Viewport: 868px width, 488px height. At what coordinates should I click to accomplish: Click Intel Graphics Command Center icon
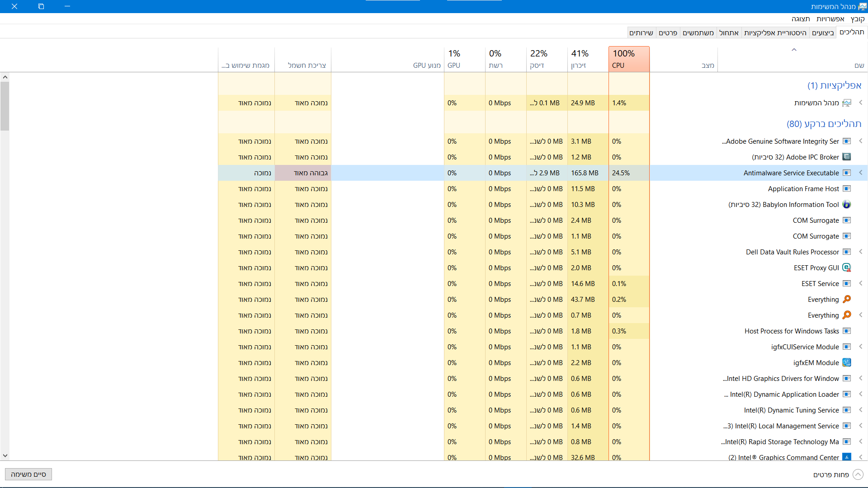[x=847, y=457]
